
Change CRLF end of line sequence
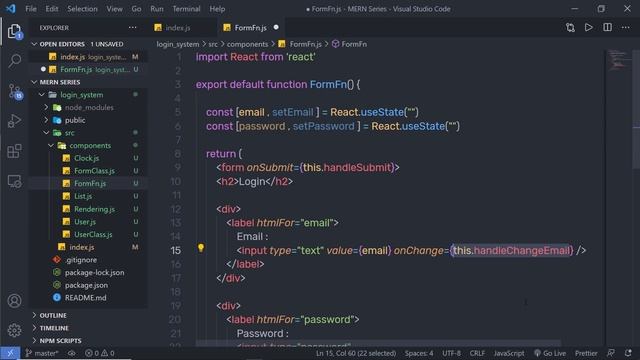coord(477,353)
